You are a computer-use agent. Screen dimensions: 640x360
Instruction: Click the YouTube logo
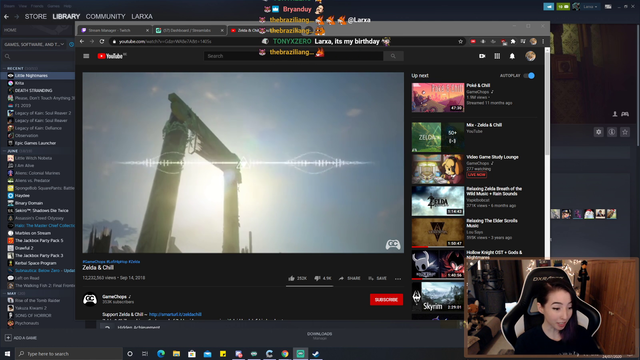tap(111, 56)
